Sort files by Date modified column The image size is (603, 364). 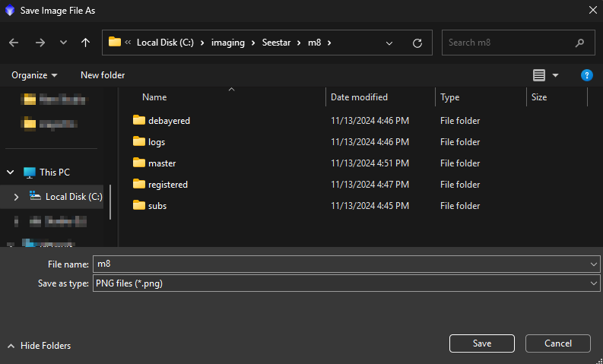(x=359, y=97)
